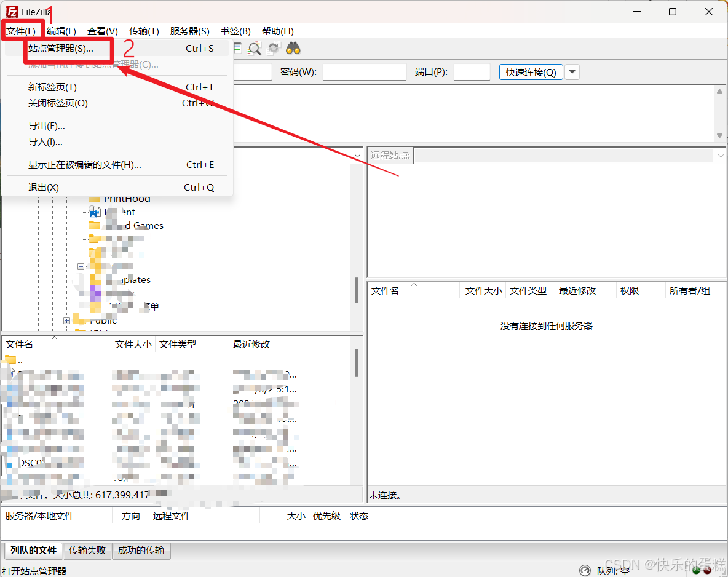
Task: Open the 文件(F) menu
Action: (21, 31)
